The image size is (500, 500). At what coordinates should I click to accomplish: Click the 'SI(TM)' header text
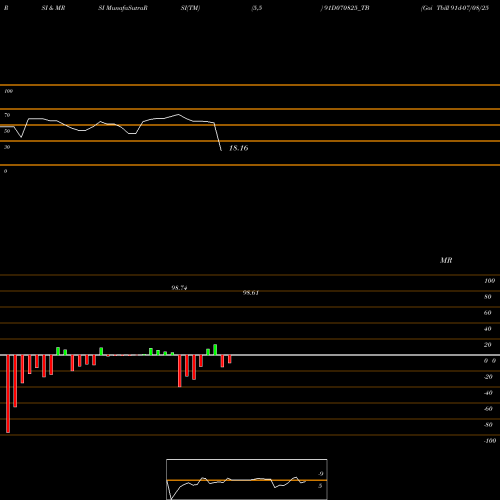coord(190,8)
